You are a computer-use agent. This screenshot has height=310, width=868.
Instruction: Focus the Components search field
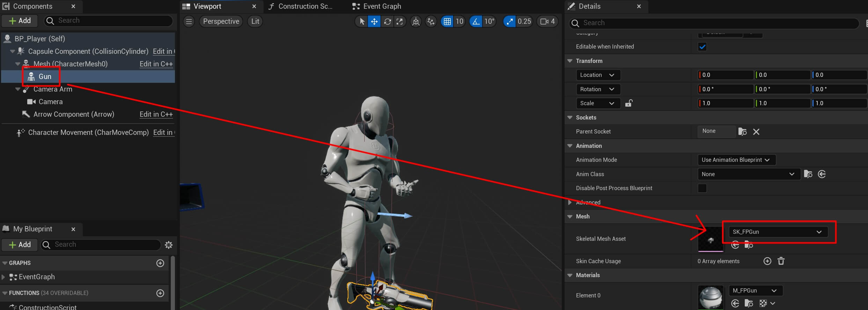108,21
